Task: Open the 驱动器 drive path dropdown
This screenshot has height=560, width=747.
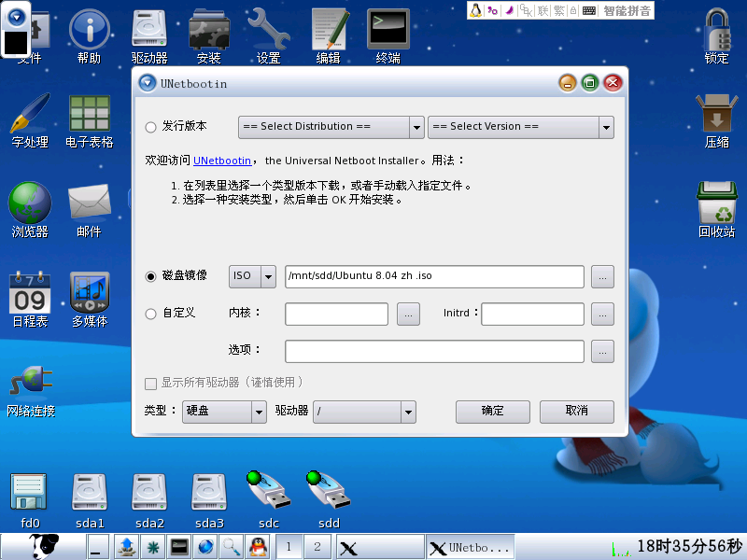Action: (x=364, y=412)
